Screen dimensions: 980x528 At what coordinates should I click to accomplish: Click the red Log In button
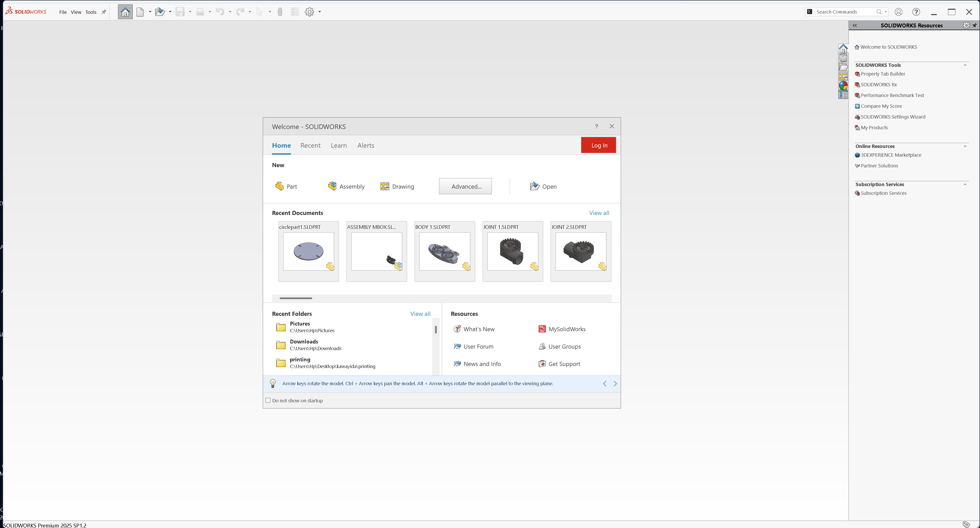click(598, 145)
